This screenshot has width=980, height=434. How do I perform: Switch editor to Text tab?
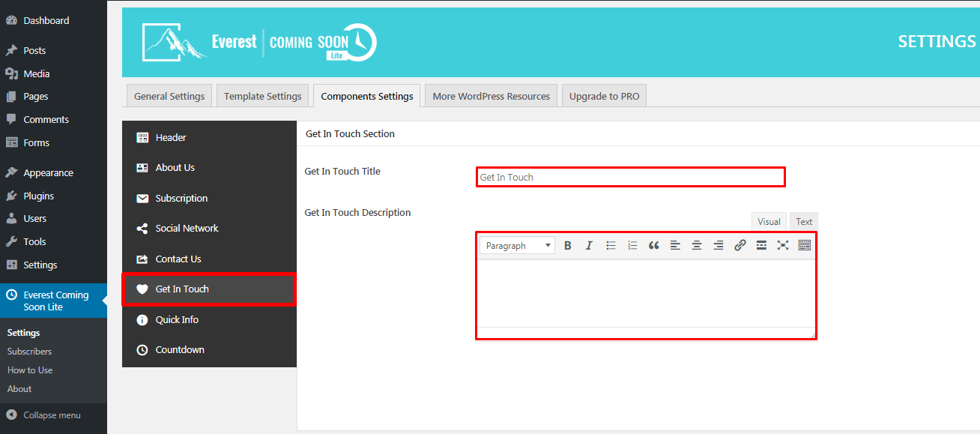pos(804,221)
